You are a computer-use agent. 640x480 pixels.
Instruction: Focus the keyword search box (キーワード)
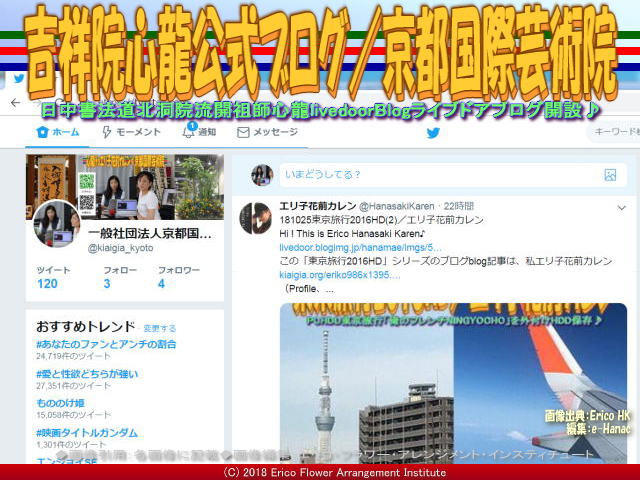(613, 132)
